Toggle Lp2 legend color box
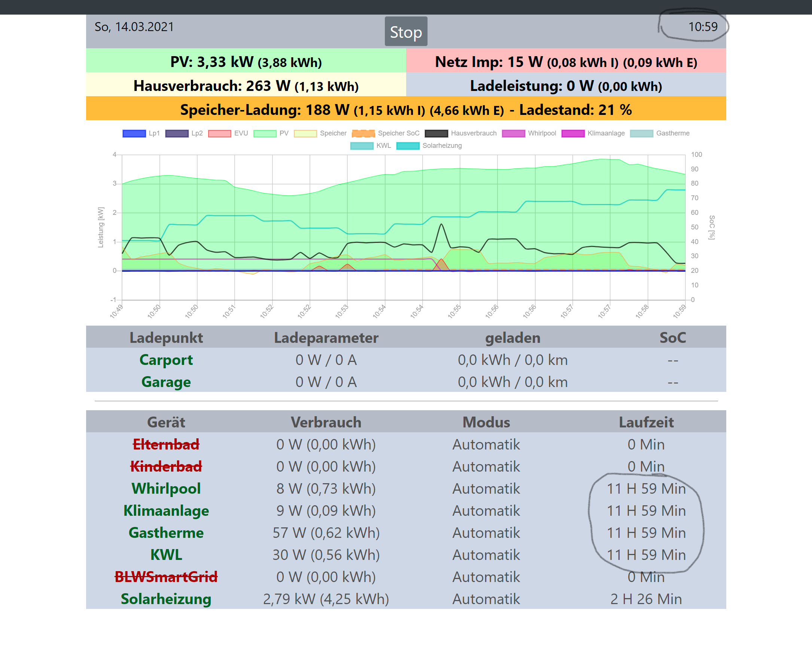Viewport: 812px width, 649px height. point(177,133)
